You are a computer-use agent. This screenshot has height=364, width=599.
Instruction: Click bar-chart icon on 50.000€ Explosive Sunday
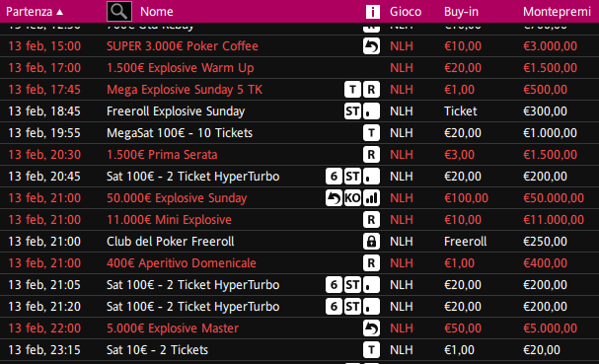click(x=371, y=198)
